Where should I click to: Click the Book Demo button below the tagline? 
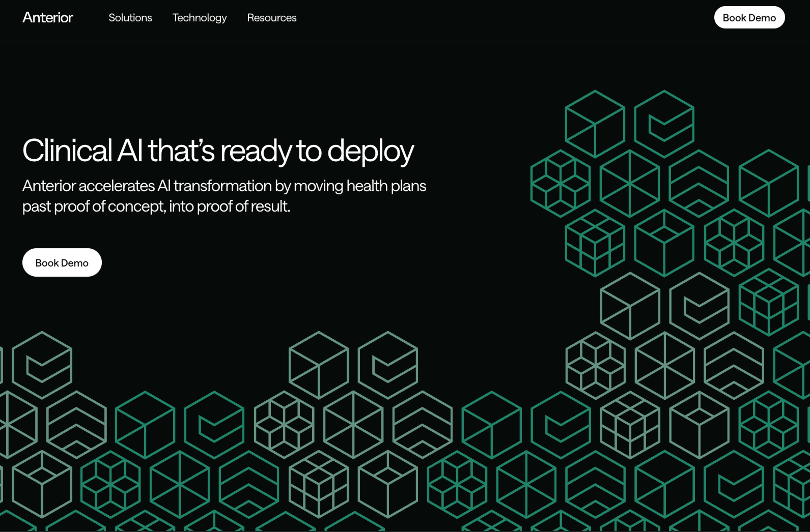coord(62,262)
